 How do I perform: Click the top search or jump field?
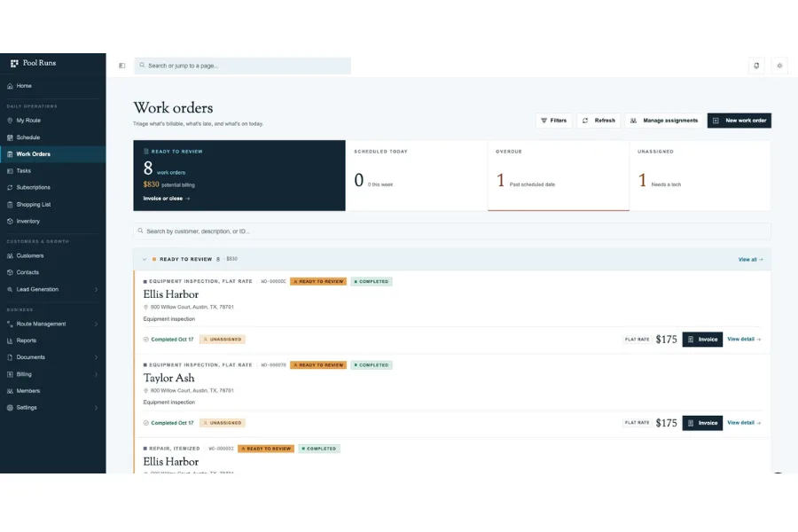[242, 66]
